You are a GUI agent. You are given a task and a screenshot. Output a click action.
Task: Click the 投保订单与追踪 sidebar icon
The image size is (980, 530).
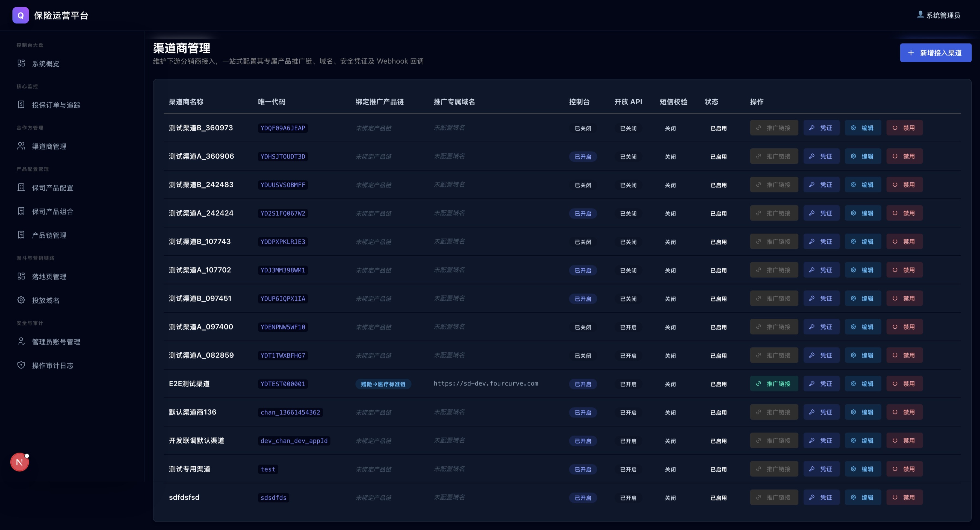[x=21, y=105]
